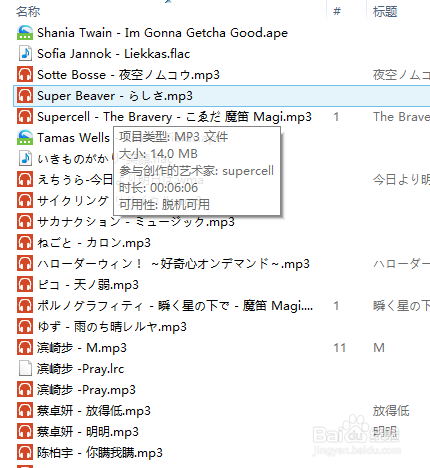Screen dimensions: 430x468
Task: Click the mp3 icon for Sotte Bosse file
Action: pos(25,75)
